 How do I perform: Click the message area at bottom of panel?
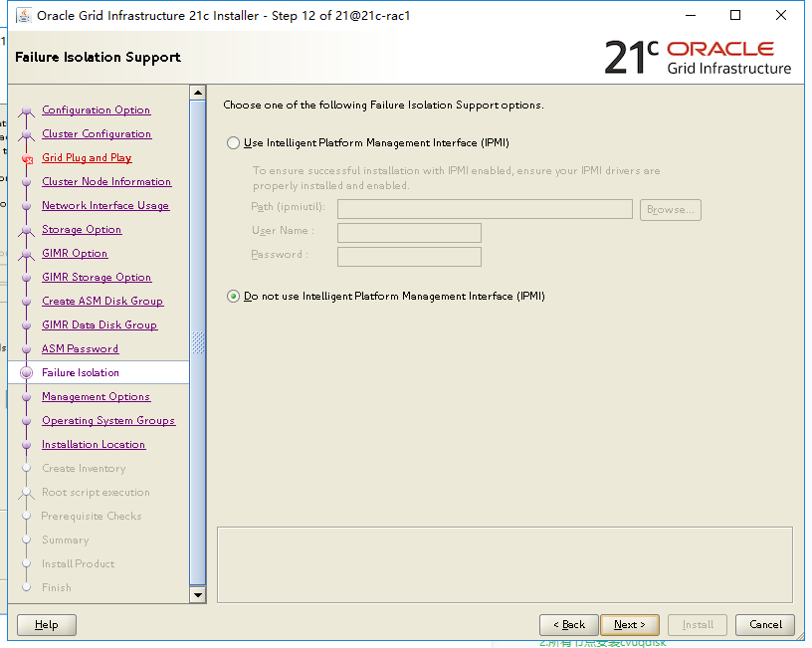505,565
